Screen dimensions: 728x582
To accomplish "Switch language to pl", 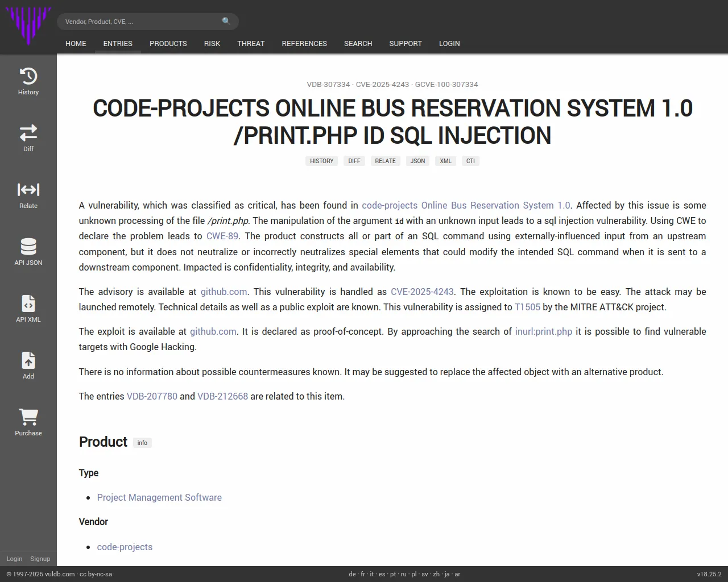I will pyautogui.click(x=414, y=574).
